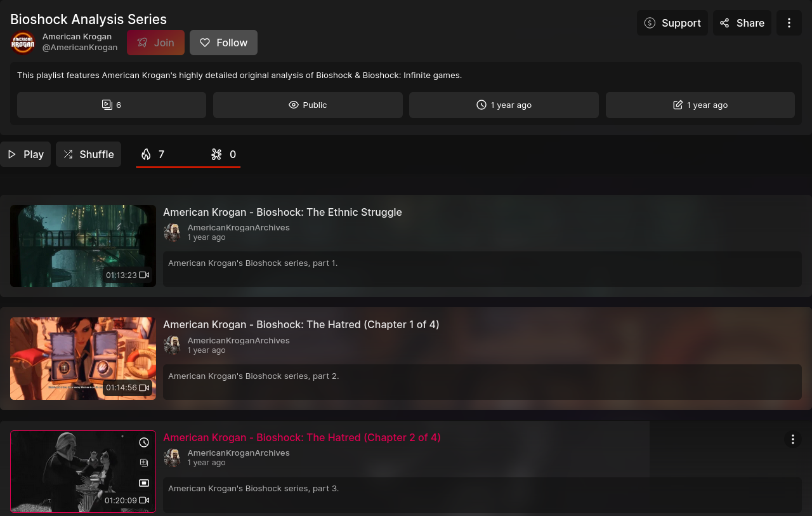Open video title The Hatred (Chapter 2 of 4)
This screenshot has height=516, width=812.
coord(302,437)
